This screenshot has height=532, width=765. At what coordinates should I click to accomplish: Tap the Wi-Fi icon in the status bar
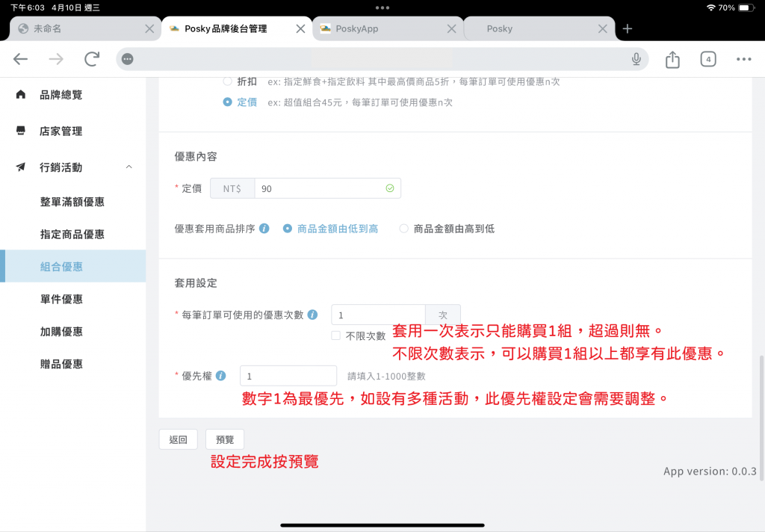pyautogui.click(x=711, y=7)
